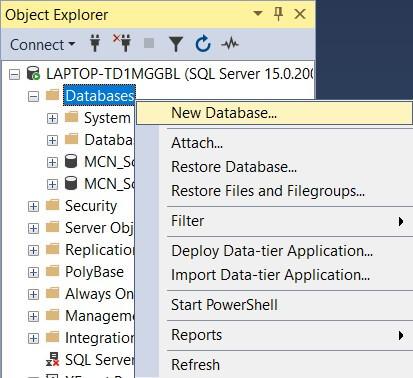
Task: Select Restore Files and Filegroups... entry
Action: tap(274, 191)
